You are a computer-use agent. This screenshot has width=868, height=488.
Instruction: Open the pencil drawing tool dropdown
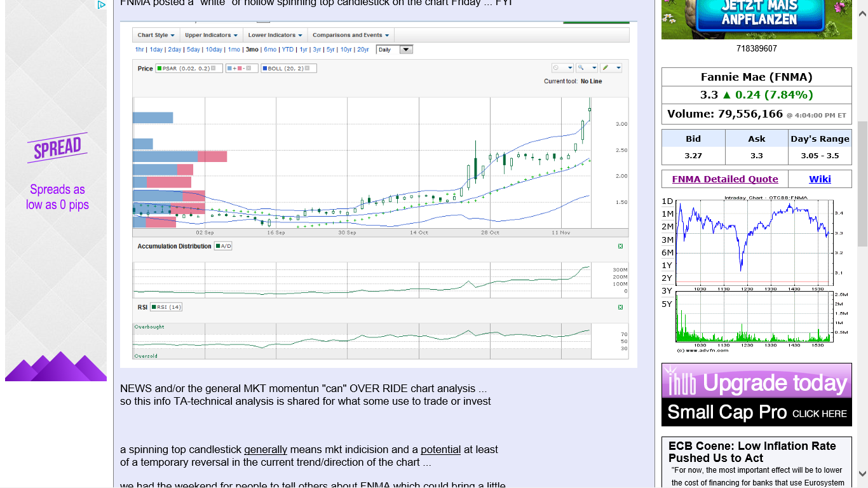tap(611, 68)
